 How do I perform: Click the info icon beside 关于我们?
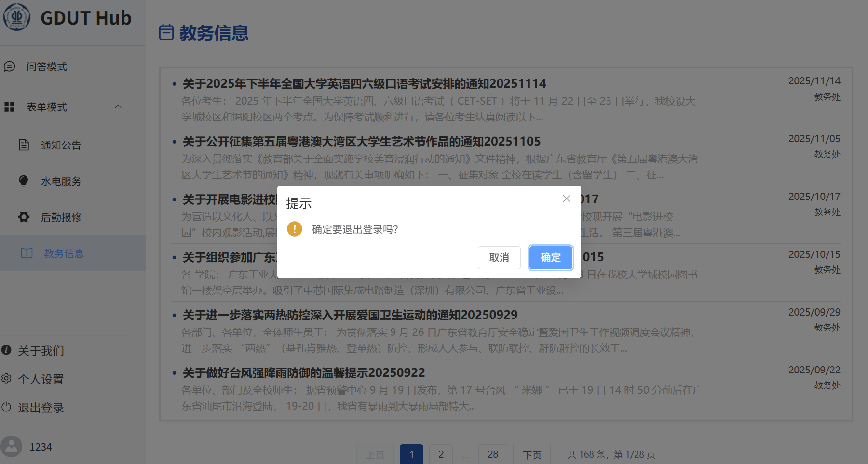(6, 350)
